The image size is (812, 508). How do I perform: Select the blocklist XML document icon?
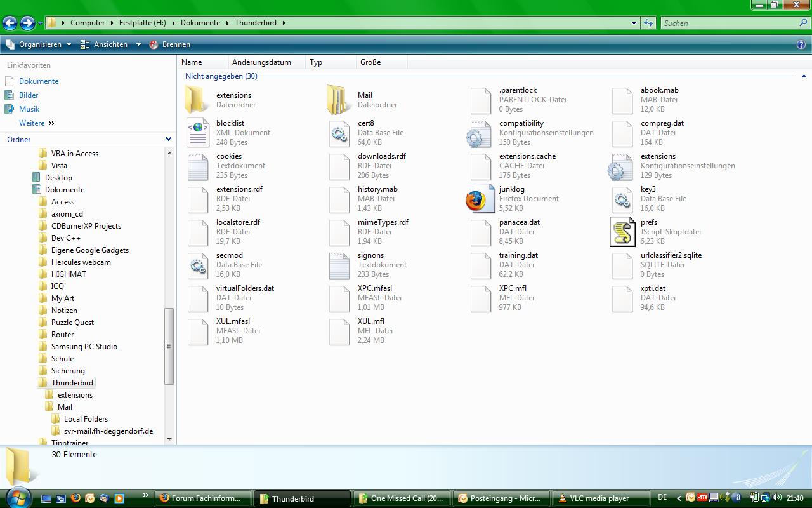point(198,133)
